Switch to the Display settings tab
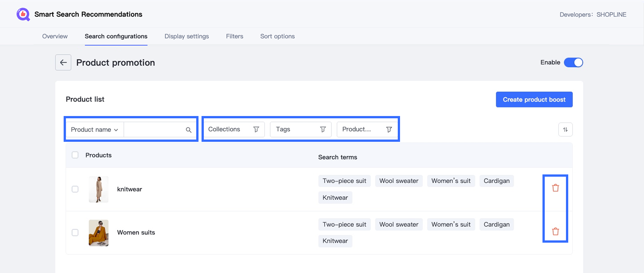Image resolution: width=644 pixels, height=273 pixels. [186, 36]
